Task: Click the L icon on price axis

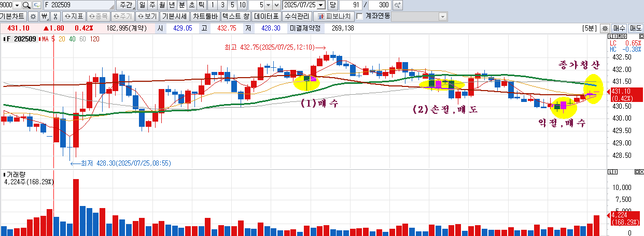Action: (611, 36)
